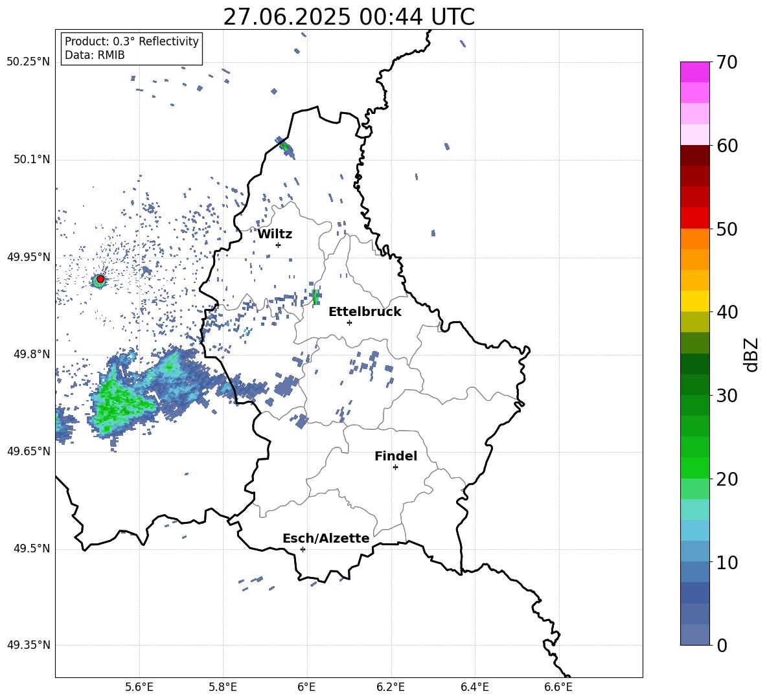Click the 30 value on colorbar scale
The width and height of the screenshot is (767, 700).
click(727, 396)
